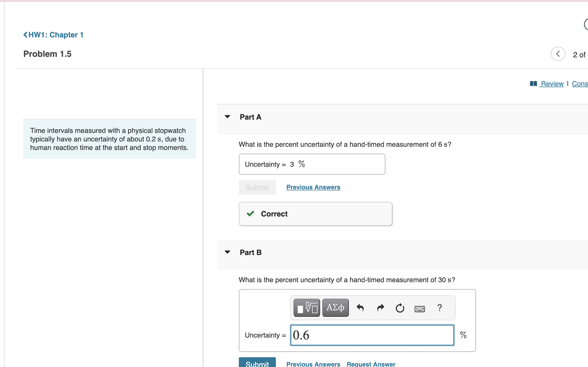The width and height of the screenshot is (588, 367).
Task: Open the math templates button
Action: coord(306,308)
